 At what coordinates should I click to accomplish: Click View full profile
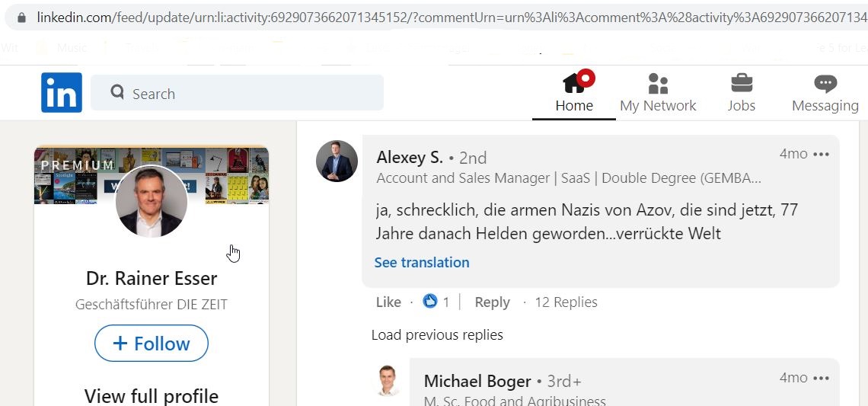(151, 395)
